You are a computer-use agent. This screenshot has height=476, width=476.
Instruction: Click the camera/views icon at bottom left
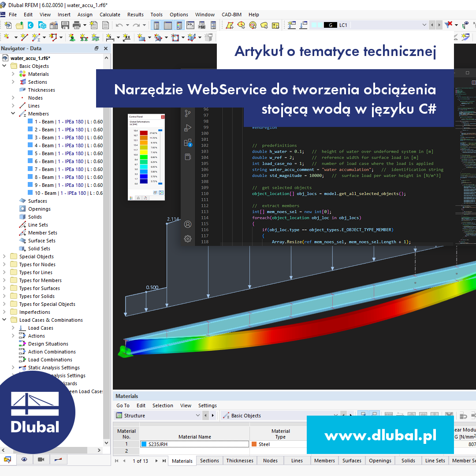click(41, 459)
